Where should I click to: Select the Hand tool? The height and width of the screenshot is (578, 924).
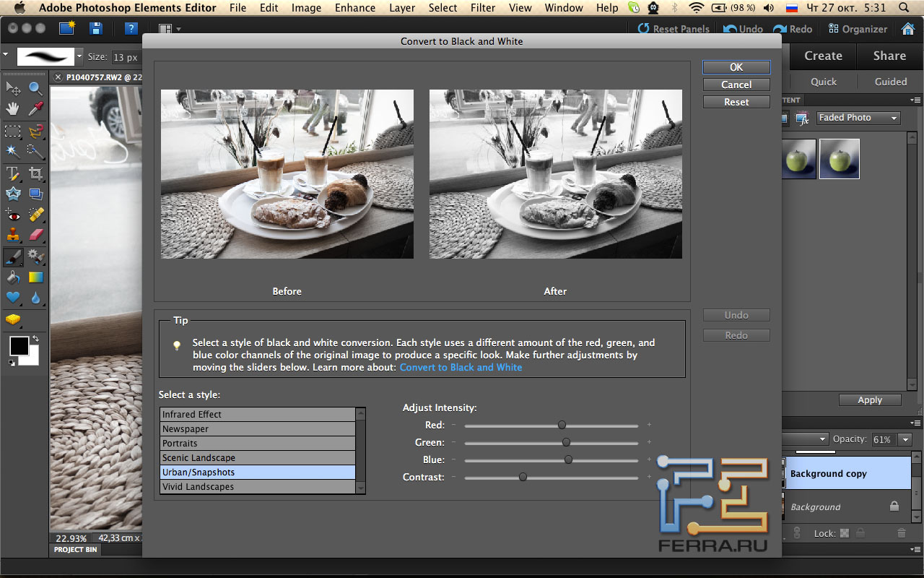13,109
